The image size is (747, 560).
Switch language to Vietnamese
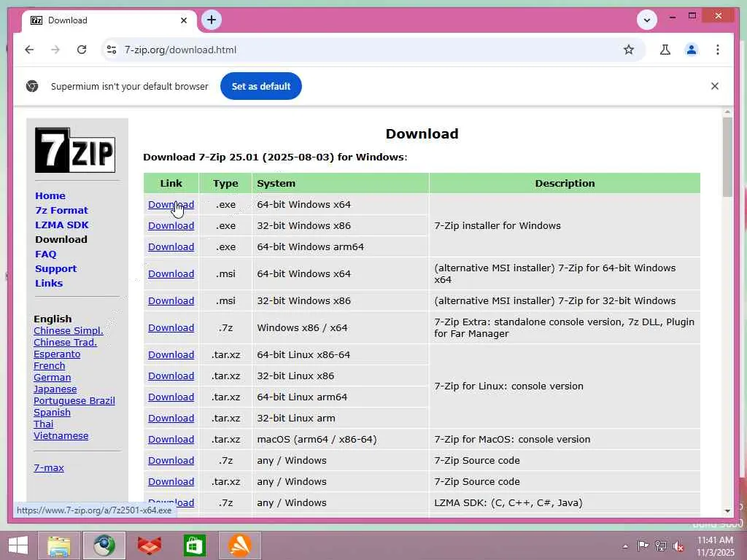click(x=61, y=436)
